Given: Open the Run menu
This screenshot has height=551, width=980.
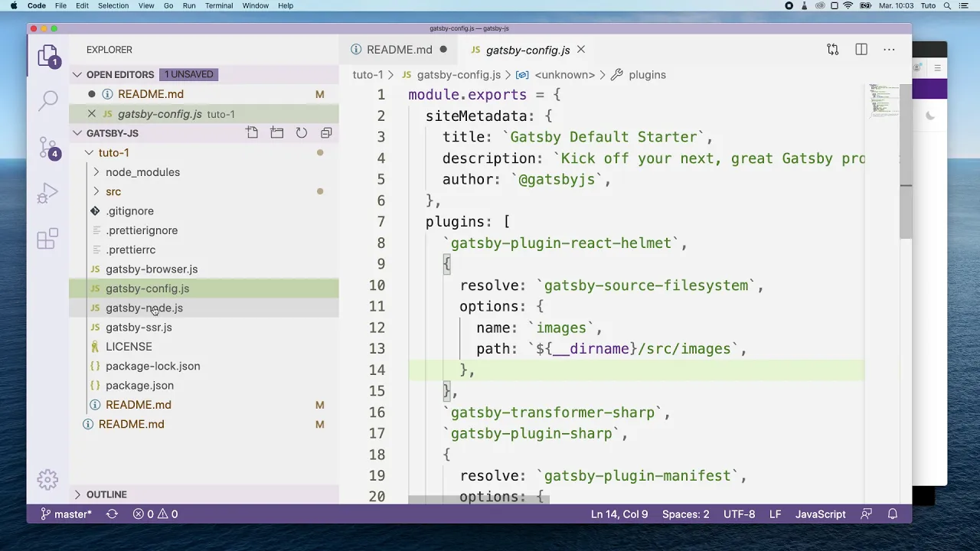Looking at the screenshot, I should point(189,5).
